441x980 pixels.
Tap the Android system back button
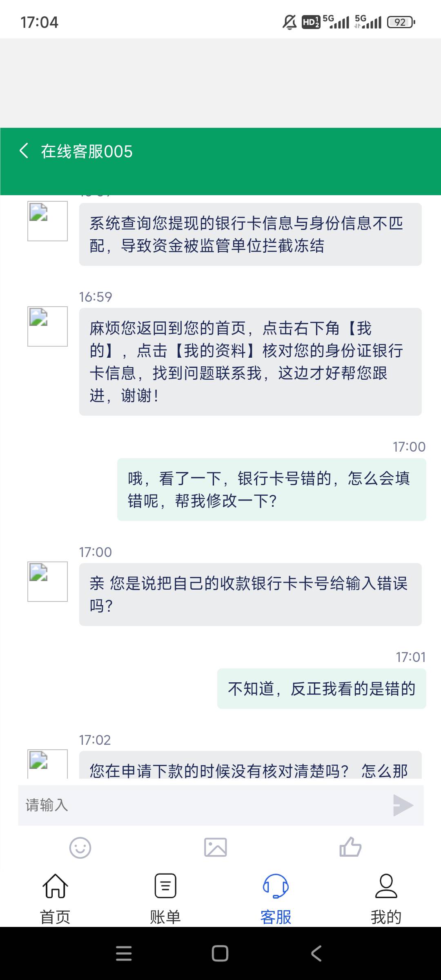click(x=316, y=953)
